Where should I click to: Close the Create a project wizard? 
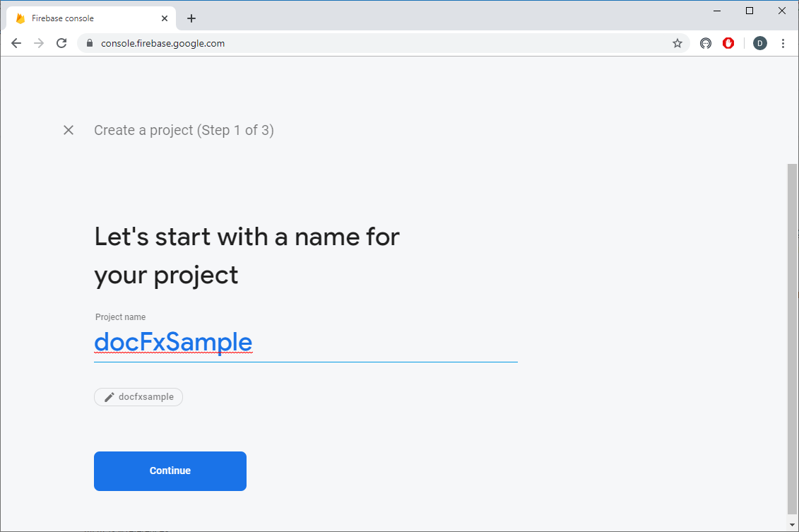[x=69, y=130]
